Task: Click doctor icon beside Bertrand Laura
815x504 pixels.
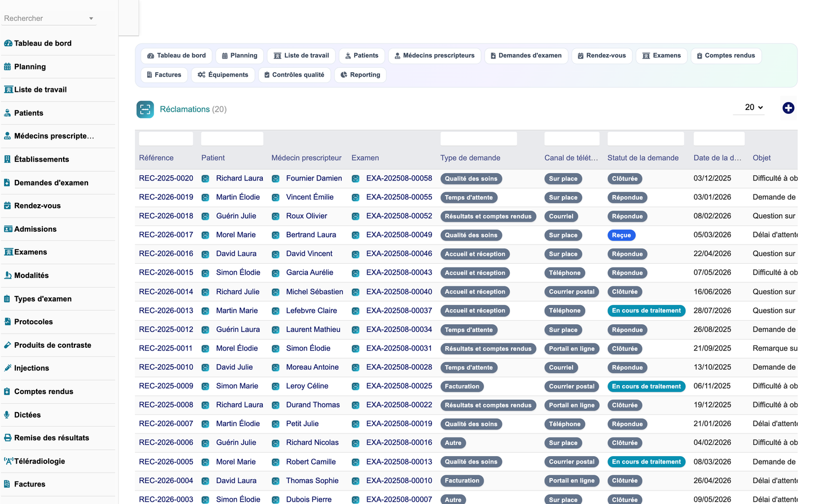Action: 275,235
